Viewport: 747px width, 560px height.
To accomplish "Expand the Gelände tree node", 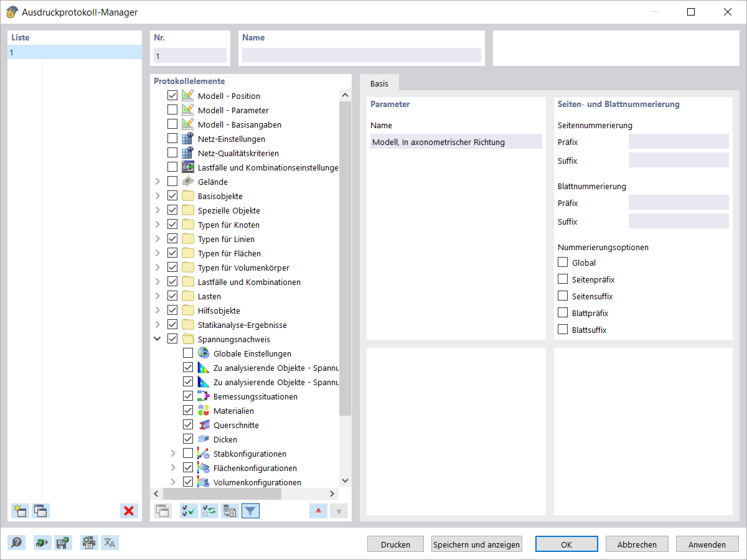I will pos(157,182).
